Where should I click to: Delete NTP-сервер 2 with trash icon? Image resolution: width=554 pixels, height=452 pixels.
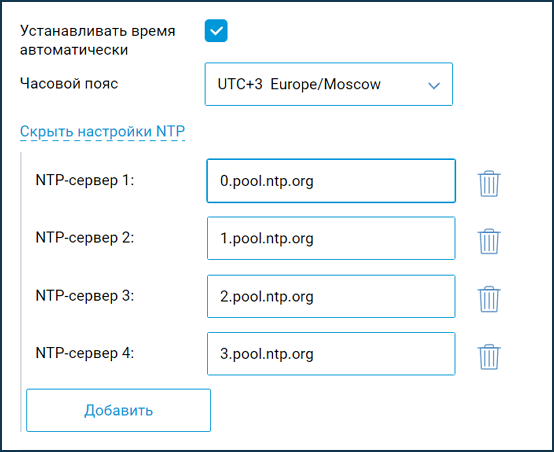[489, 241]
